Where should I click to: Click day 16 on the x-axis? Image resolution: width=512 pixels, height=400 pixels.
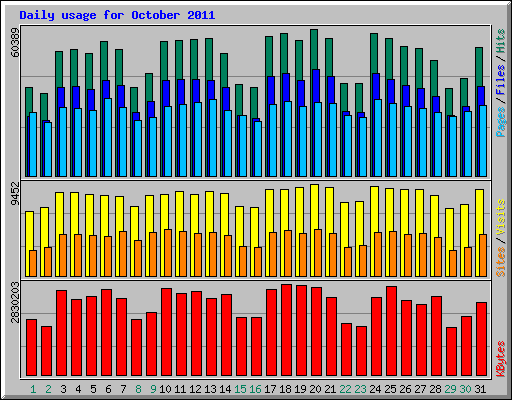coord(255,389)
